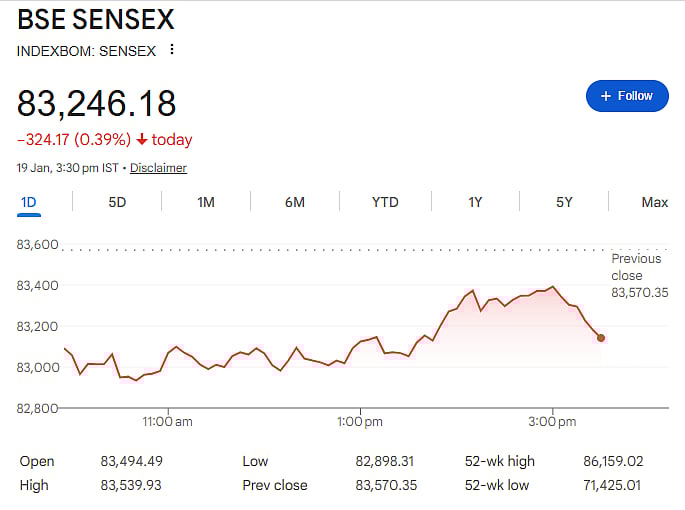Switch to the 5Y range tab

pos(564,202)
